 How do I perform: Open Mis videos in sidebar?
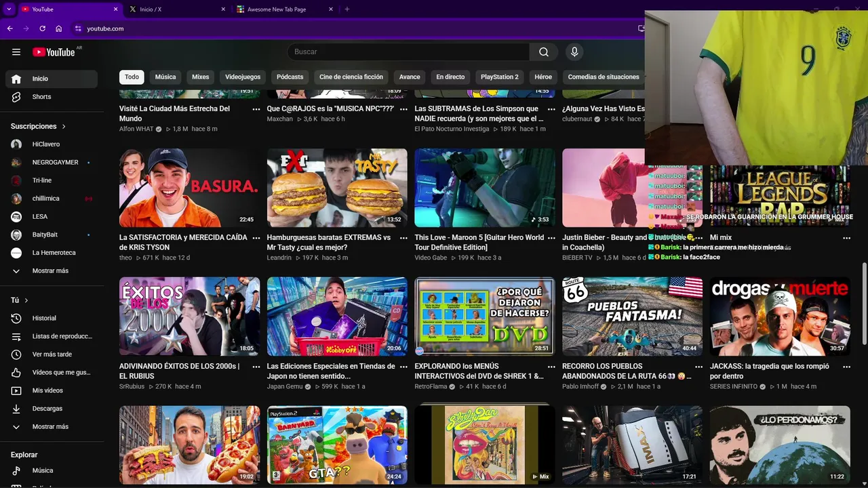pos(52,390)
